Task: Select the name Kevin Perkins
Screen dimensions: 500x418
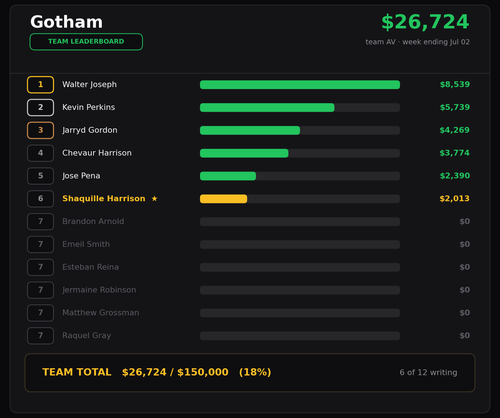Action: [x=88, y=107]
